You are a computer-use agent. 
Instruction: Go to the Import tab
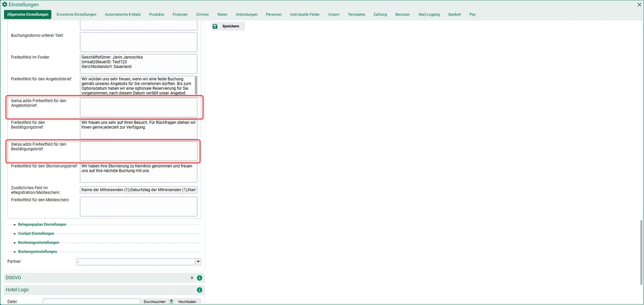click(334, 14)
